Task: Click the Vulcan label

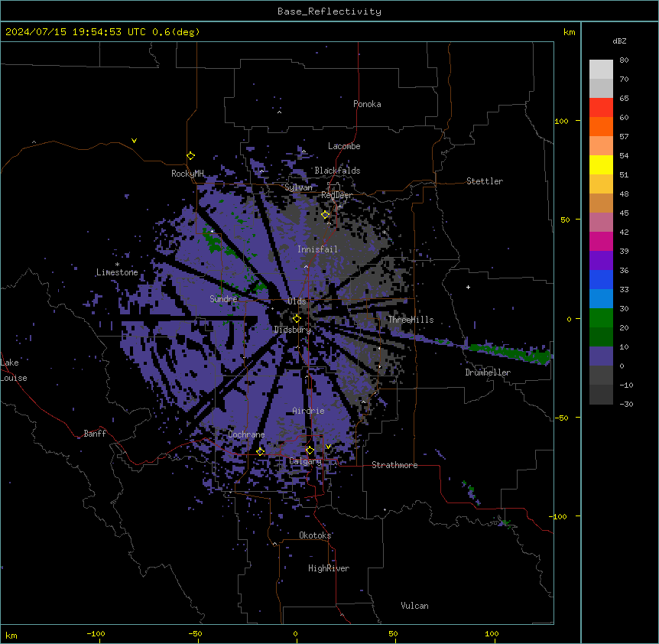Action: [x=415, y=606]
